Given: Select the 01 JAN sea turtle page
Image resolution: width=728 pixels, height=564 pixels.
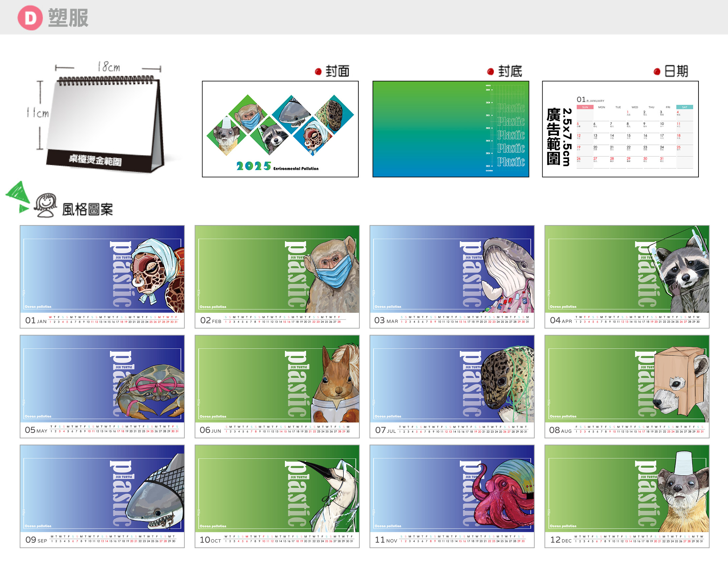Looking at the screenshot, I should 102,276.
